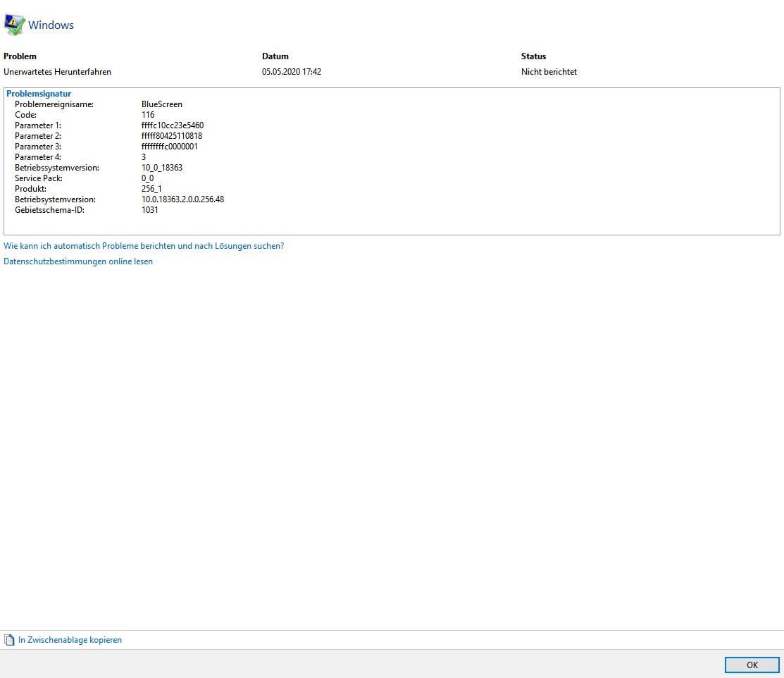Select Gebietsschema-ID value '1031'
Screen dimensions: 784x678
(x=150, y=209)
